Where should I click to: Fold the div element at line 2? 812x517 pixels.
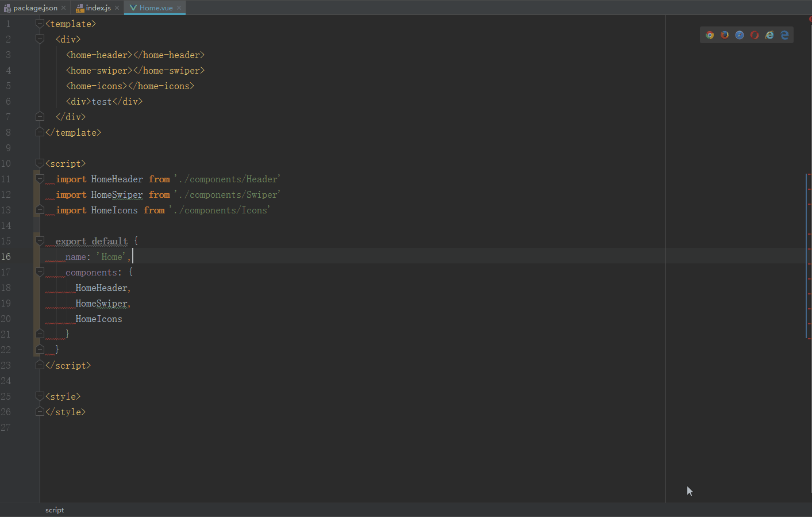pos(39,39)
